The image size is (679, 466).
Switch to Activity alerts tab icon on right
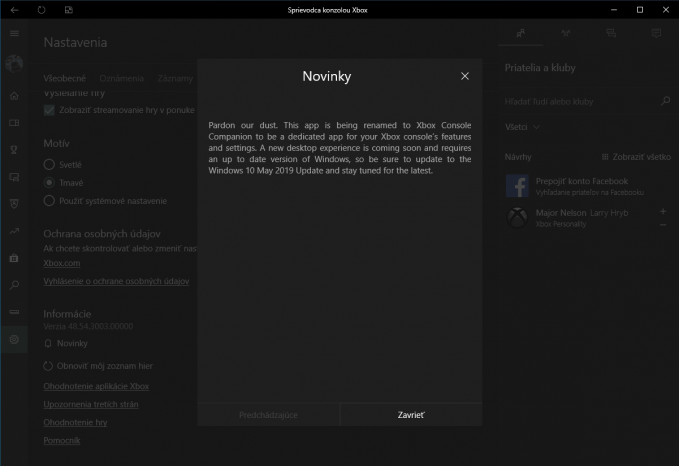click(x=656, y=33)
